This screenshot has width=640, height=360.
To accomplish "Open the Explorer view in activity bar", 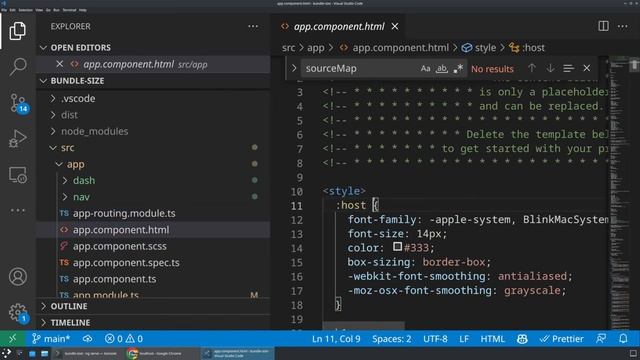I will 18,31.
